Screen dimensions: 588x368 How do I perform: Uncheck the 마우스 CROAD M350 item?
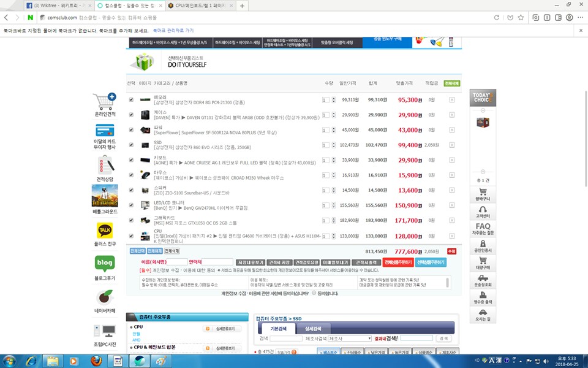click(x=131, y=175)
